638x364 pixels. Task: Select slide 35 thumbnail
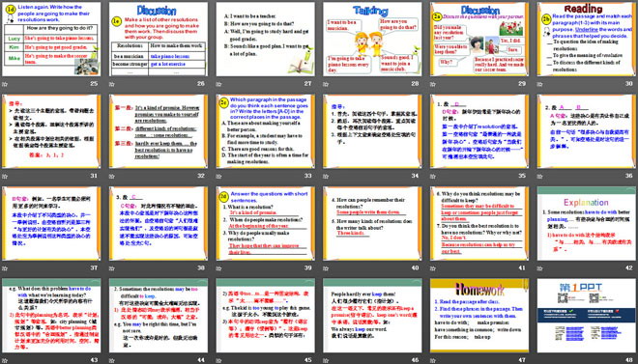(x=479, y=131)
